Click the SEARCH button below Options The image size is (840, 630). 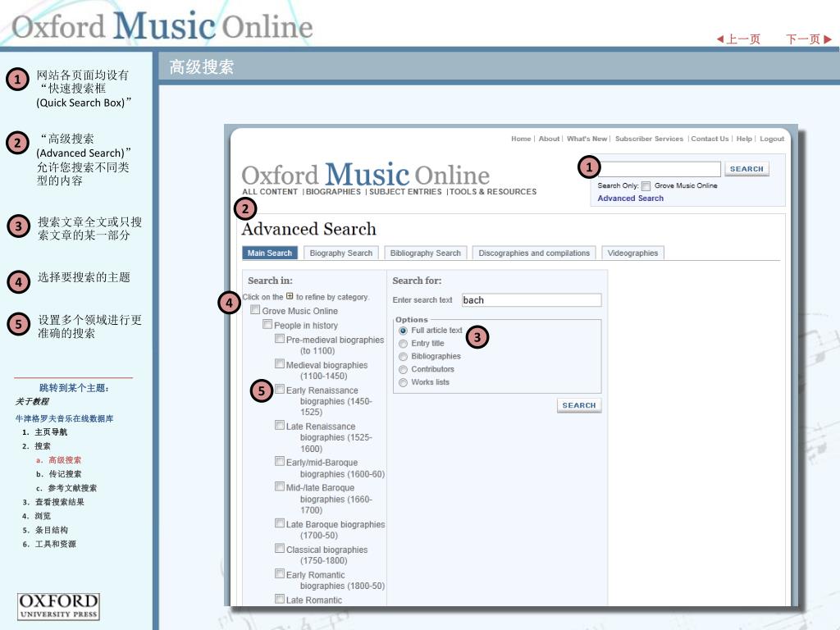579,405
